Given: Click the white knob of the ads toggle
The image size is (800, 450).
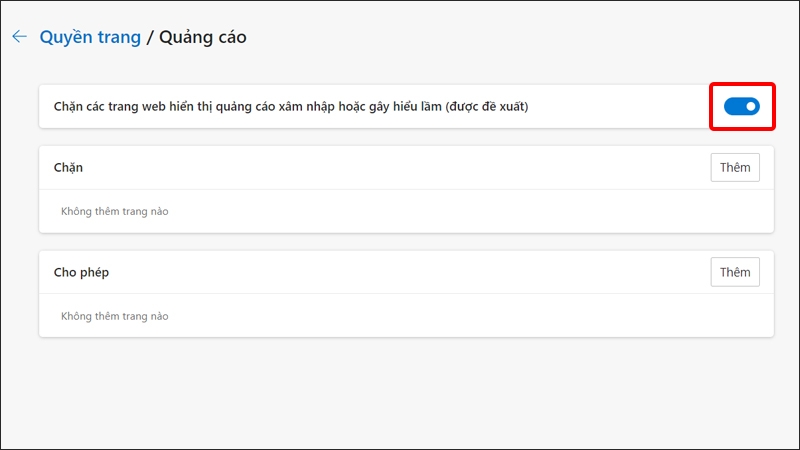Looking at the screenshot, I should (x=750, y=107).
